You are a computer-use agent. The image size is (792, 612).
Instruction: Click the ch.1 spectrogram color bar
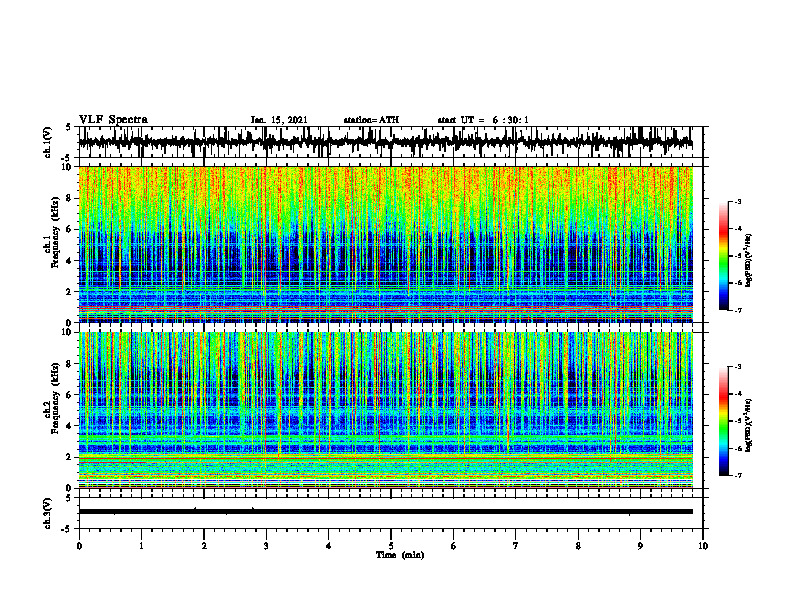pos(723,256)
